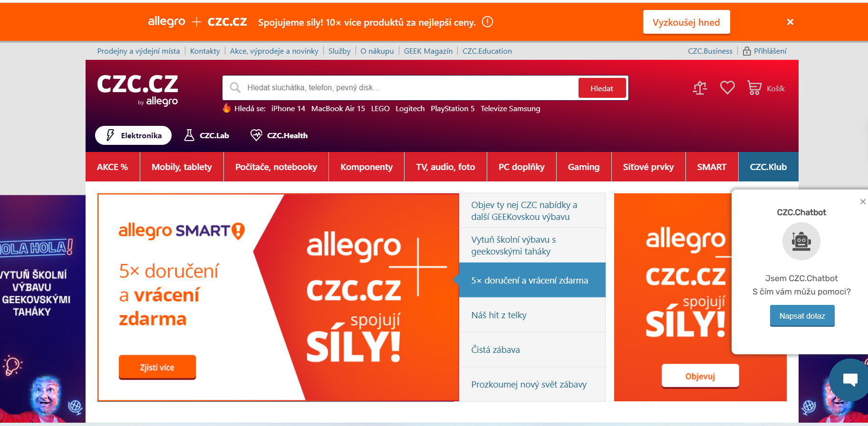This screenshot has width=868, height=426.
Task: Open the shopping cart Košík
Action: pyautogui.click(x=766, y=88)
